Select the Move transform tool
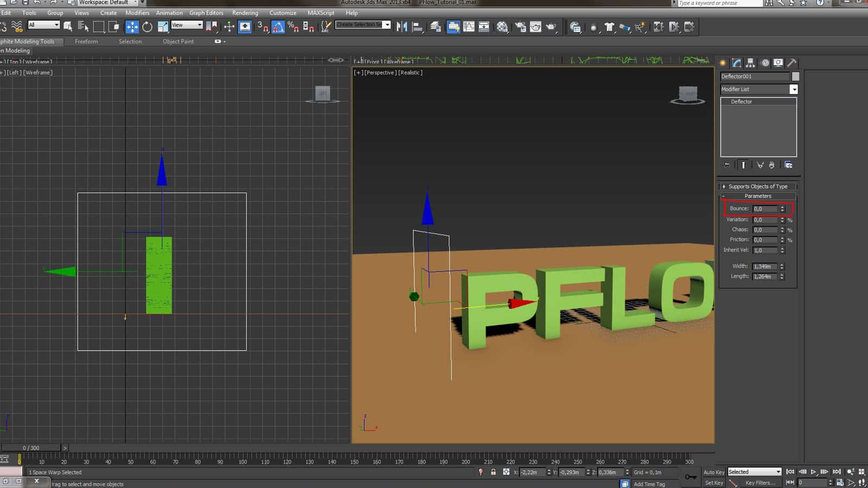The width and height of the screenshot is (868, 488). (x=132, y=27)
